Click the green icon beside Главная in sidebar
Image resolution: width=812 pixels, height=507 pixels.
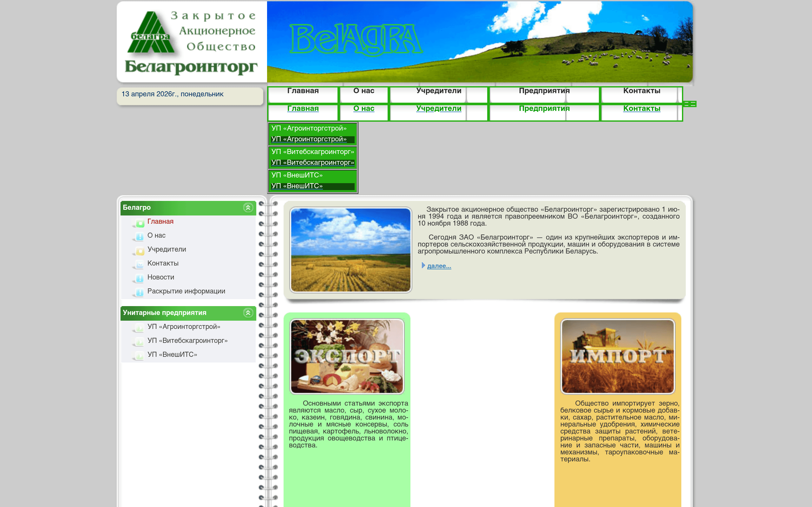click(x=140, y=223)
